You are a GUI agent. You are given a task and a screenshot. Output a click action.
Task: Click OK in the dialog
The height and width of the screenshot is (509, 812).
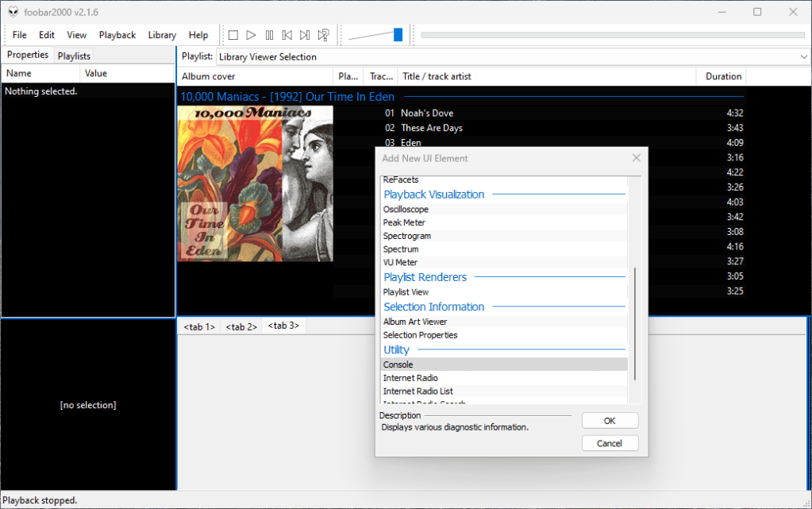[x=610, y=421]
